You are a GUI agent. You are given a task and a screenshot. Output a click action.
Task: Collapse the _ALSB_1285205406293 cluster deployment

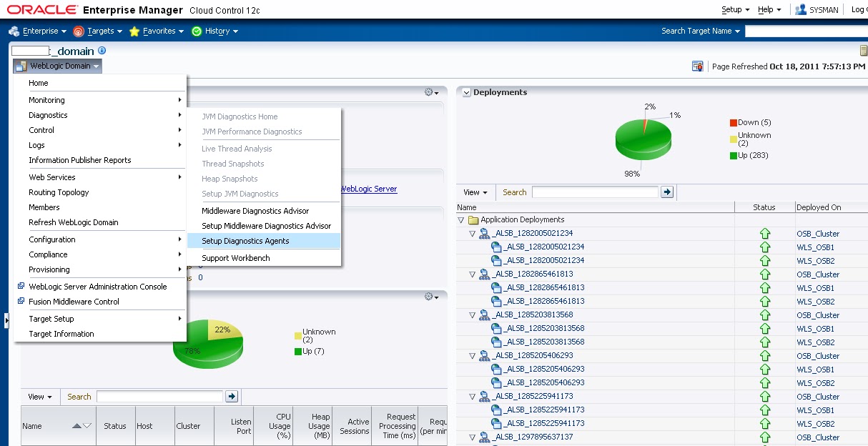(473, 356)
